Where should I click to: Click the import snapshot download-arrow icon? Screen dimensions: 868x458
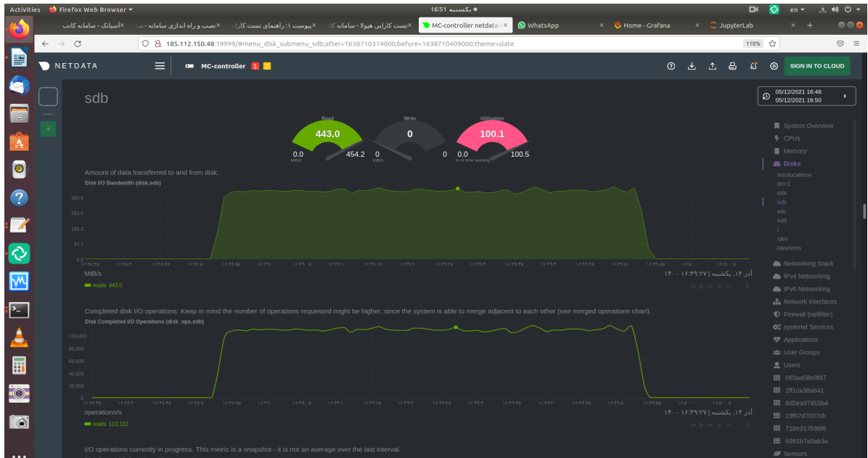692,66
